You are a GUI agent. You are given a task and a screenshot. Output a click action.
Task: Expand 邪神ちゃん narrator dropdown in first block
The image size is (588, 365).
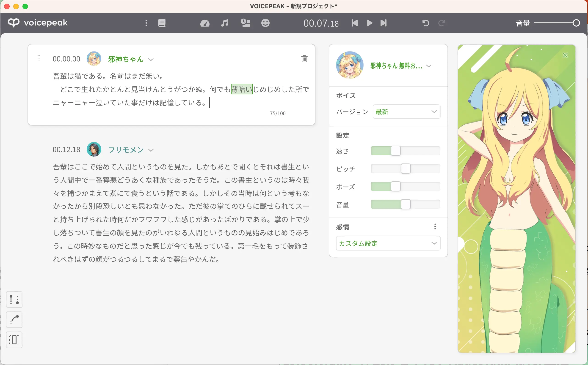151,59
